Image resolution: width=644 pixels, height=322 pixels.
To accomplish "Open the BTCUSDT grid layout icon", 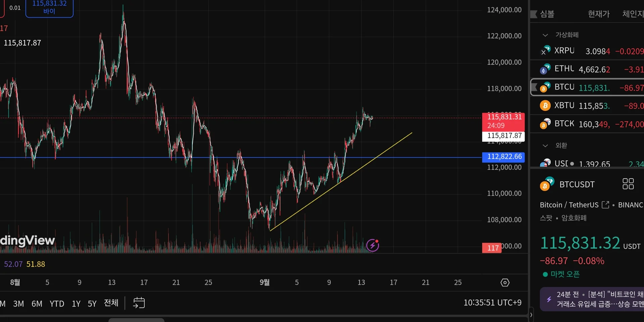I will coord(628,184).
